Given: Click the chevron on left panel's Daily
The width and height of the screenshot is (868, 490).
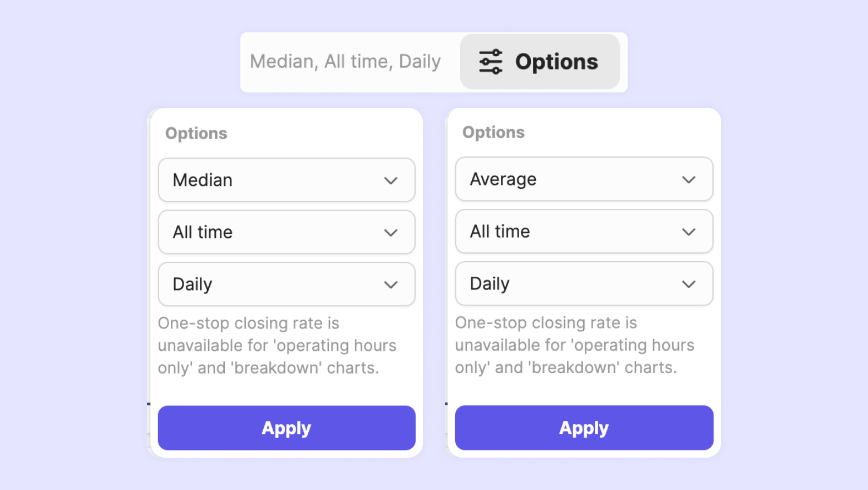Looking at the screenshot, I should [391, 285].
